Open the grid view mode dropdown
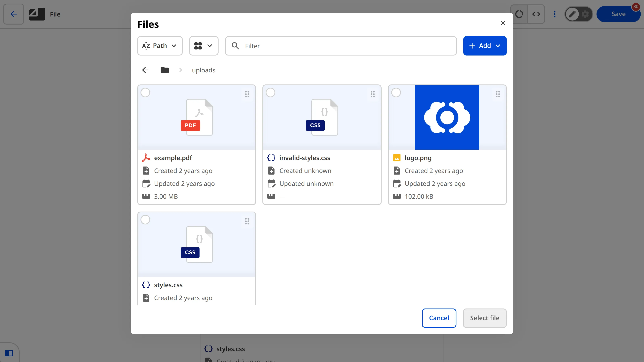 203,46
